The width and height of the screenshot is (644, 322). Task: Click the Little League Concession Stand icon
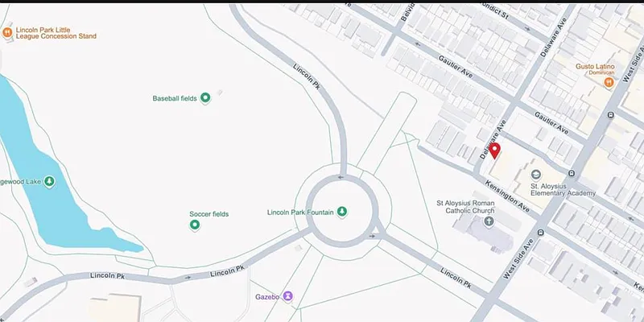click(x=7, y=33)
